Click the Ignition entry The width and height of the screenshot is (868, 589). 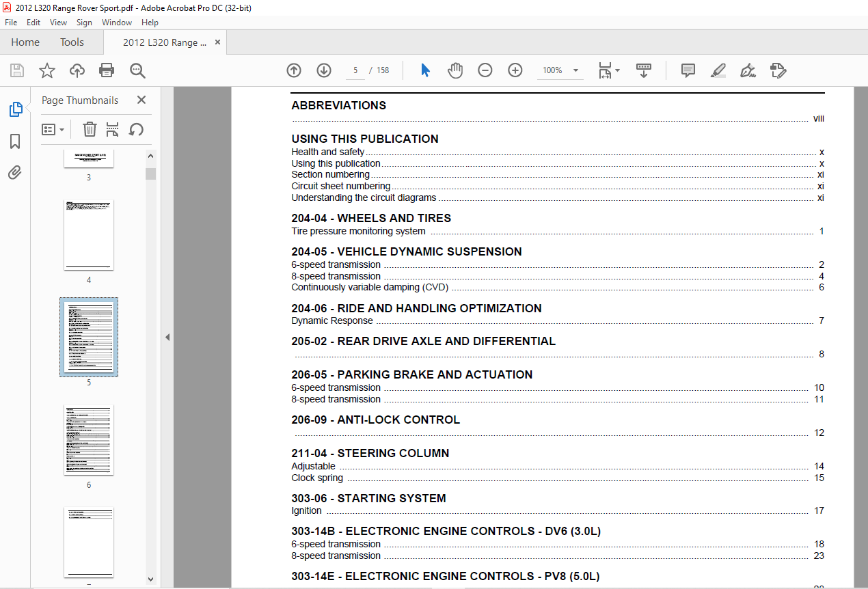306,510
